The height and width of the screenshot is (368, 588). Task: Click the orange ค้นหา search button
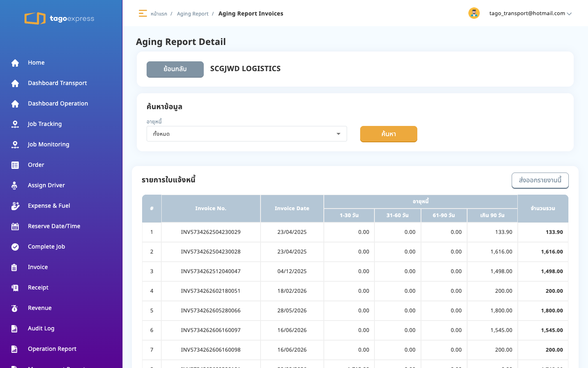[x=389, y=134]
